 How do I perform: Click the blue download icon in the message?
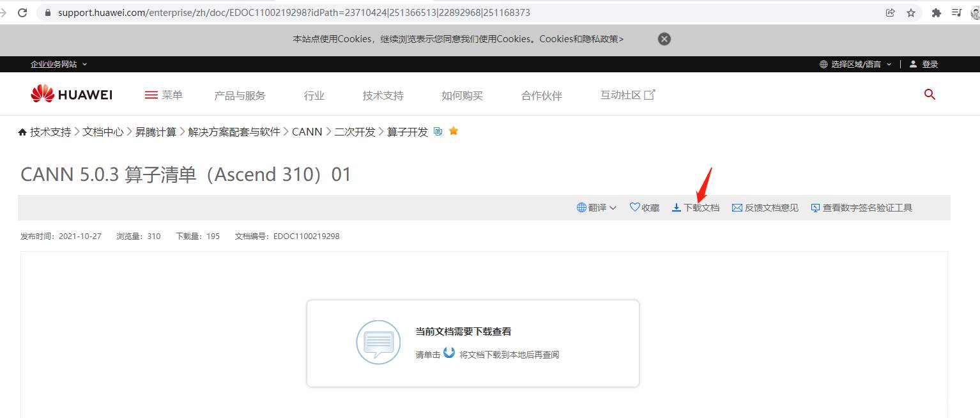coord(449,353)
